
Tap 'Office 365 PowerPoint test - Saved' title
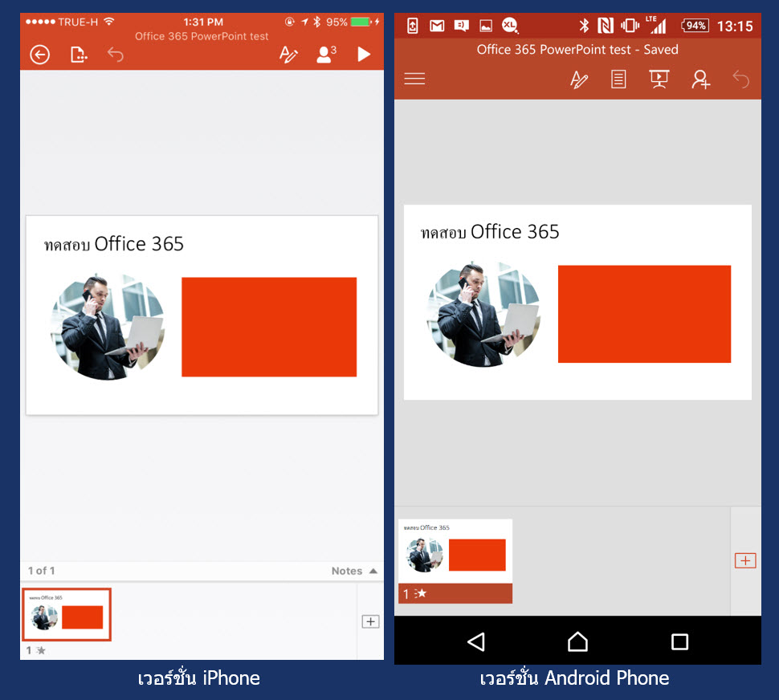577,50
